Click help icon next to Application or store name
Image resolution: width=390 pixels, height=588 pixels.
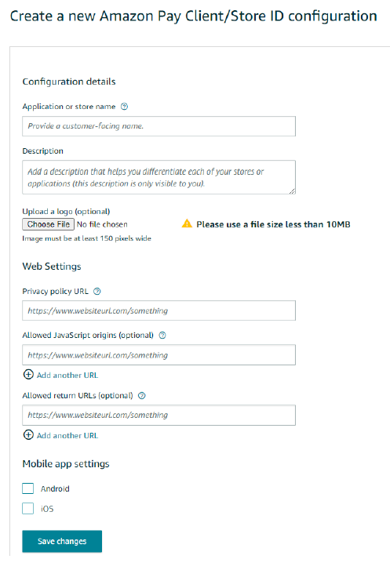click(x=124, y=107)
